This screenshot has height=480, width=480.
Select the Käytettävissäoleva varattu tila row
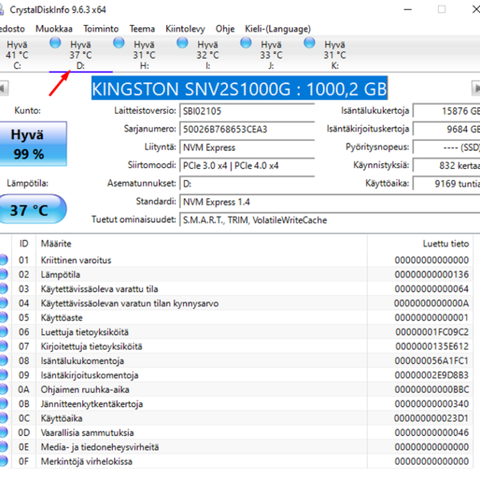click(237, 288)
